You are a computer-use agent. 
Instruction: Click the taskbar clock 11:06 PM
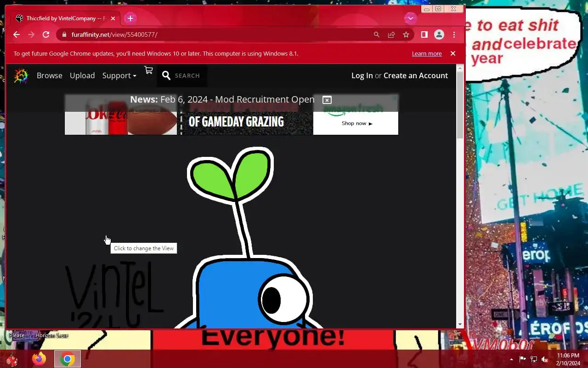click(x=568, y=356)
